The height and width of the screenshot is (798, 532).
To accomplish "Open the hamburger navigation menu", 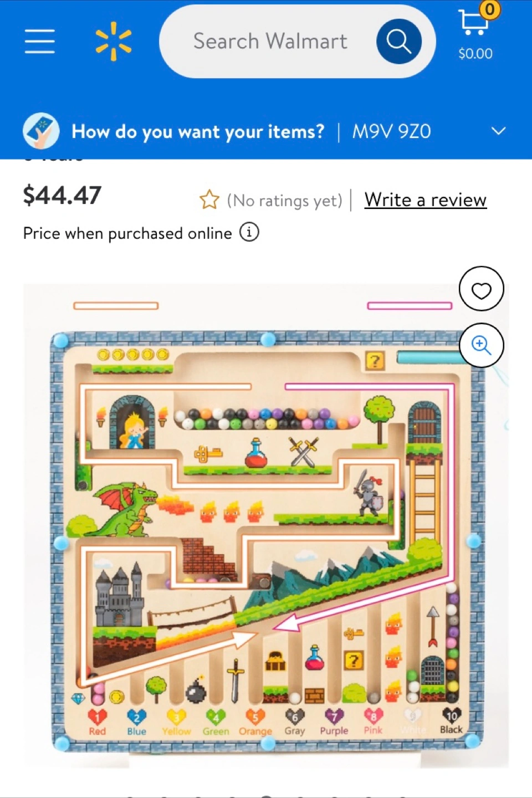I will click(x=40, y=42).
